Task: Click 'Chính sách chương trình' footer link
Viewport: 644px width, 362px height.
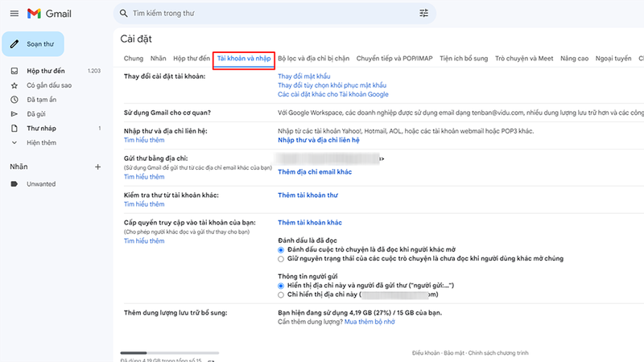Action: pyautogui.click(x=498, y=353)
